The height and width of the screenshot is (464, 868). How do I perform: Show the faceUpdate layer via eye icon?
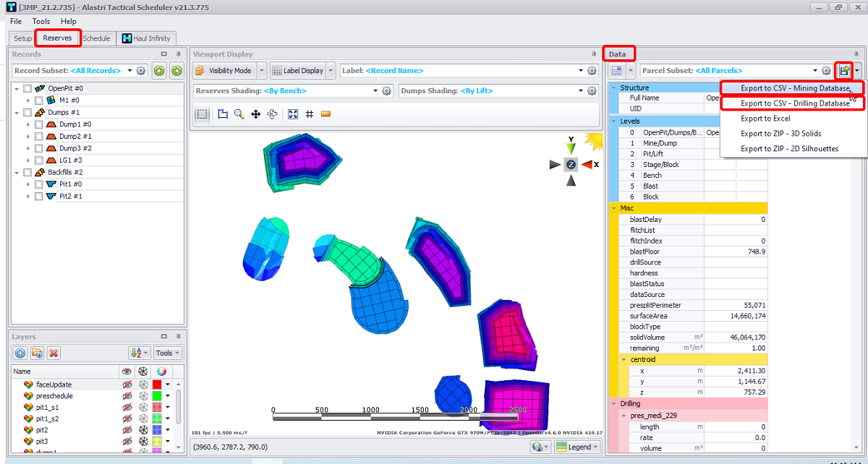tap(127, 384)
